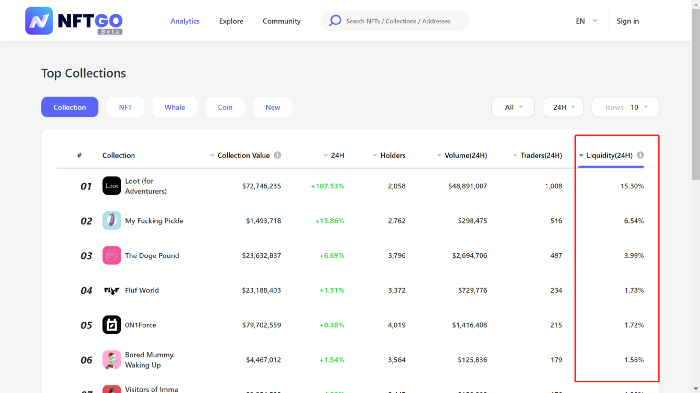Click the NFTGO logo

click(x=74, y=21)
